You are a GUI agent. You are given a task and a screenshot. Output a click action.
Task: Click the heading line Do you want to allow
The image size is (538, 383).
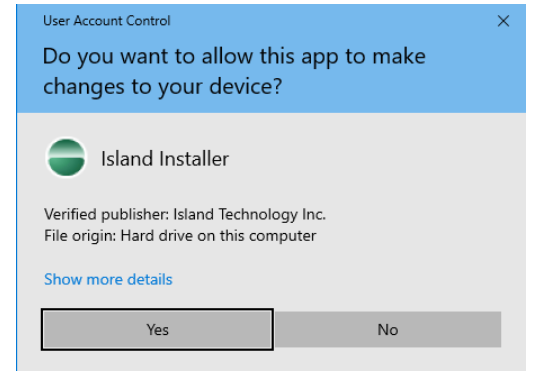click(234, 57)
